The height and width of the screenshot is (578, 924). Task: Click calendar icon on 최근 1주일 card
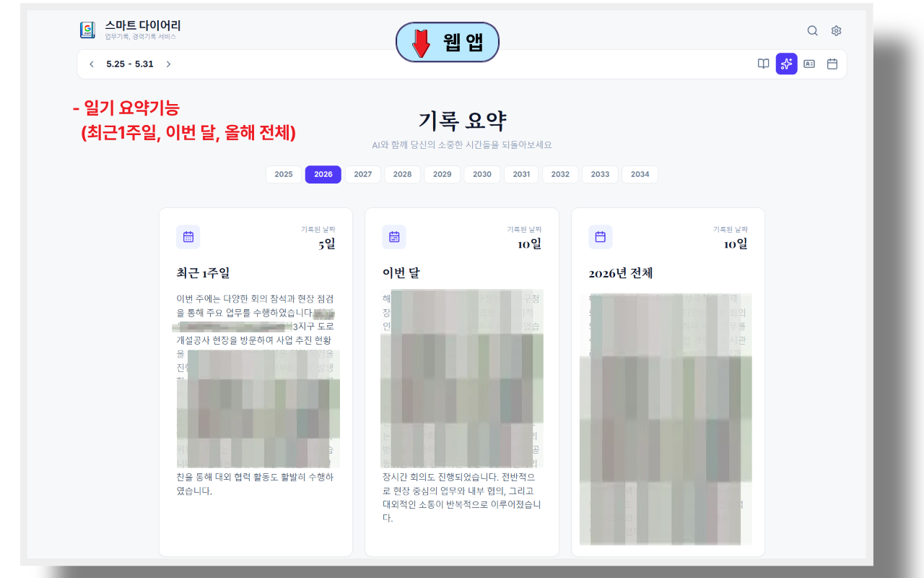(188, 237)
